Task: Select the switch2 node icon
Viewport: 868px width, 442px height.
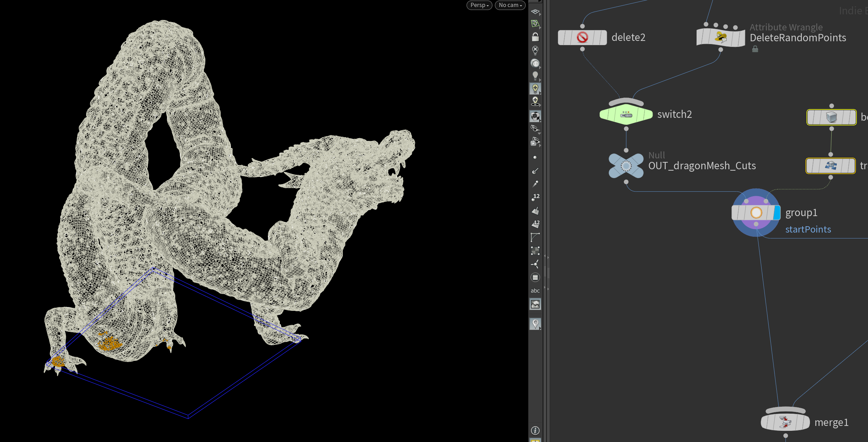Action: point(626,114)
